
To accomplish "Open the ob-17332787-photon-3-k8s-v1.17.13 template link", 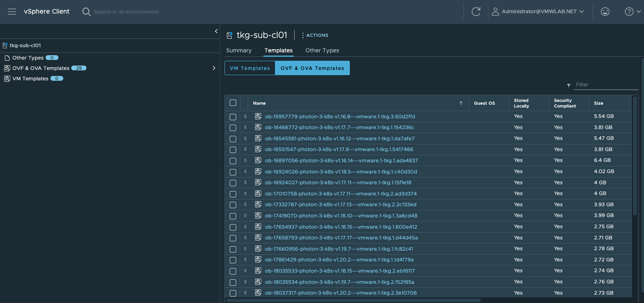I will 341,205.
